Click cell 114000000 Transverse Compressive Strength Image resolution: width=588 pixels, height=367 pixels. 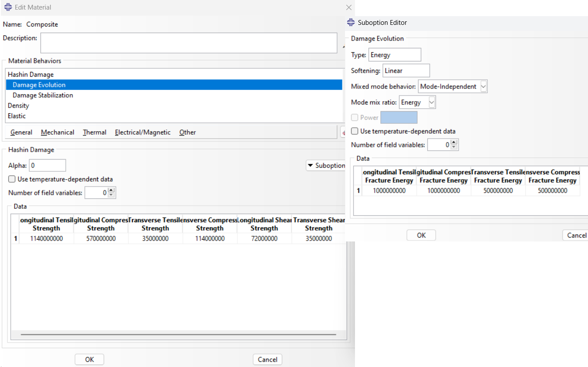click(210, 238)
